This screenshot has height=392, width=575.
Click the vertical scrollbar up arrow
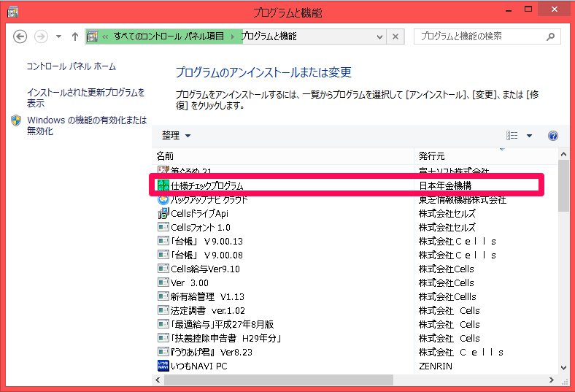pos(563,155)
